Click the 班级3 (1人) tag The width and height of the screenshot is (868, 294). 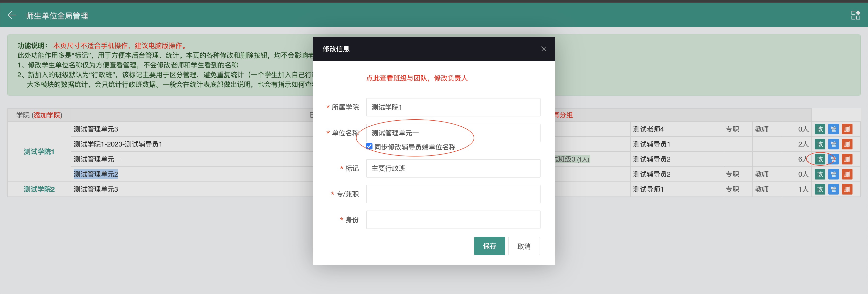tap(572, 159)
